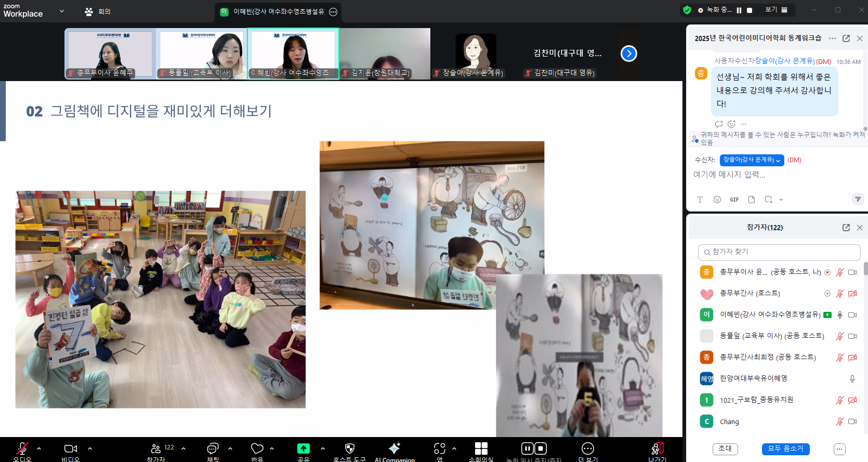868x462 pixels.
Task: Open the 보기 view menu
Action: pos(776,10)
